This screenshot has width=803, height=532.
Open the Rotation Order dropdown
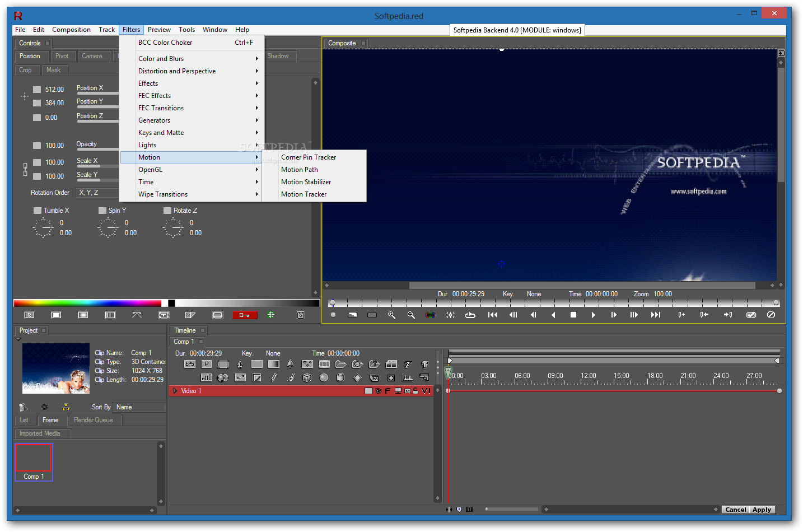[97, 193]
